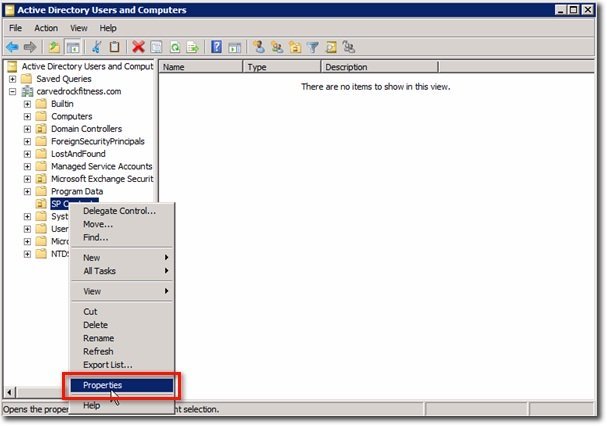Open the Action menu

pos(46,28)
